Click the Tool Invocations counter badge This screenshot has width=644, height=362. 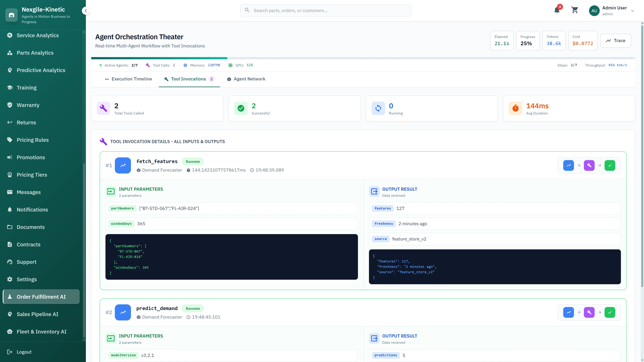[x=212, y=79]
